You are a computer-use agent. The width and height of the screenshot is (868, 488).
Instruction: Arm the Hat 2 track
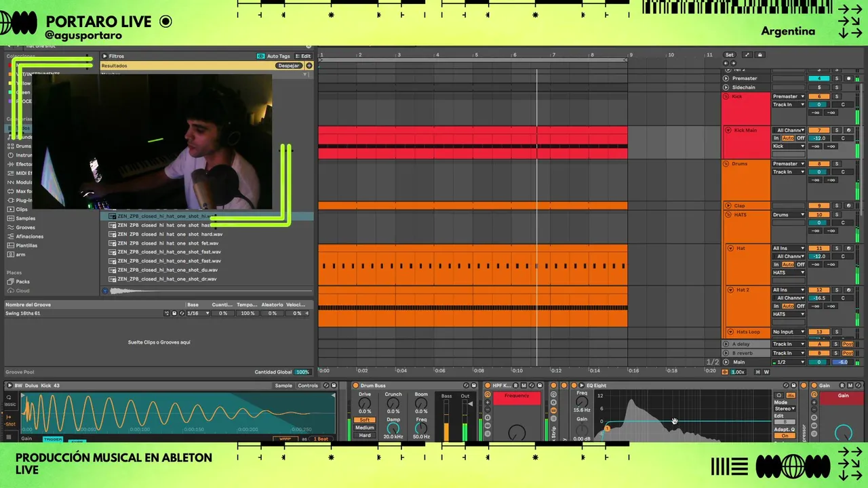point(848,290)
